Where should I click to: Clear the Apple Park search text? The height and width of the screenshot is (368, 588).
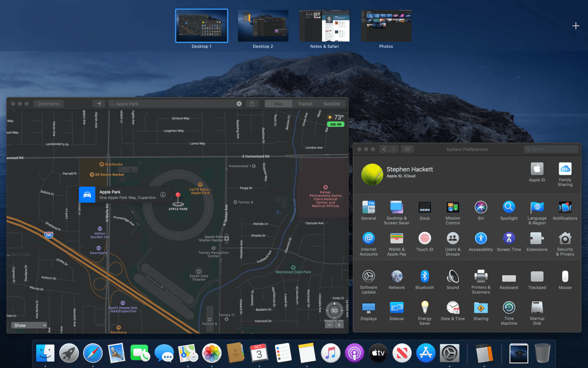[x=239, y=103]
